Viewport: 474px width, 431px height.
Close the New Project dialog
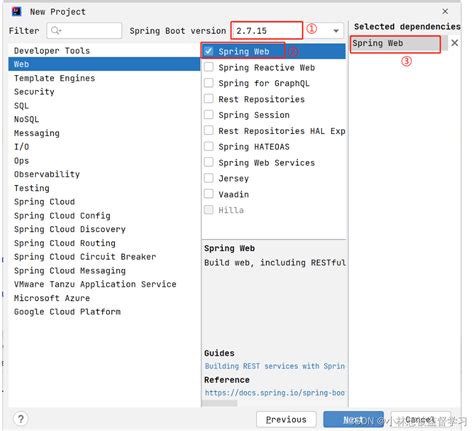click(x=445, y=11)
